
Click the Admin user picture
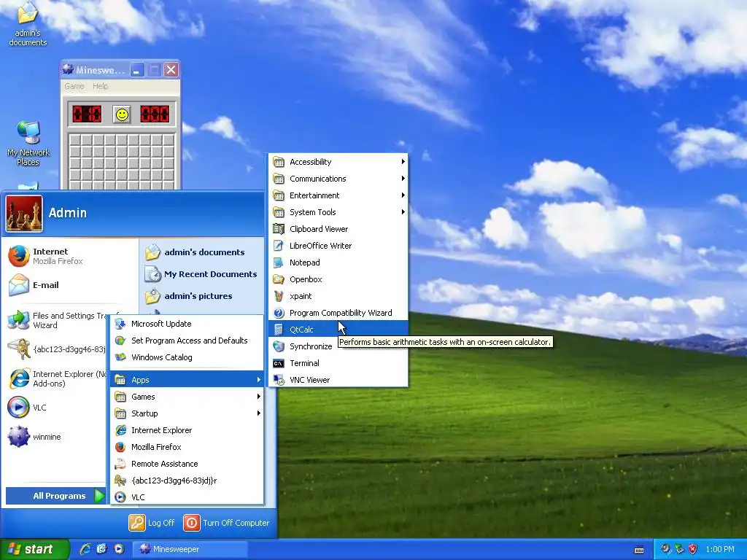(24, 214)
